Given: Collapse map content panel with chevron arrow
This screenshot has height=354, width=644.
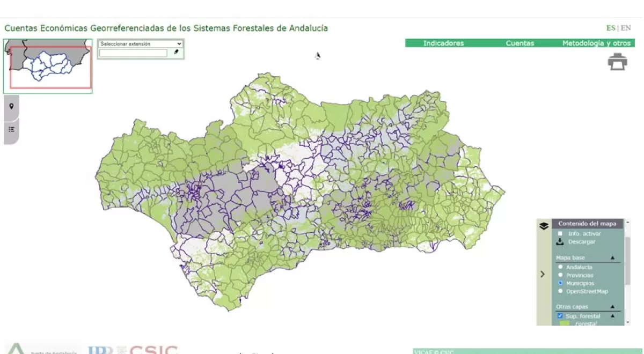Looking at the screenshot, I should coord(543,274).
